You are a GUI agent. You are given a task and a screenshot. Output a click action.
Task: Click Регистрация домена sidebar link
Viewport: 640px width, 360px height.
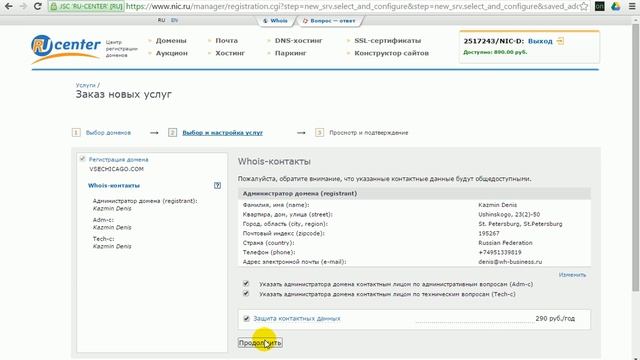[x=119, y=160]
